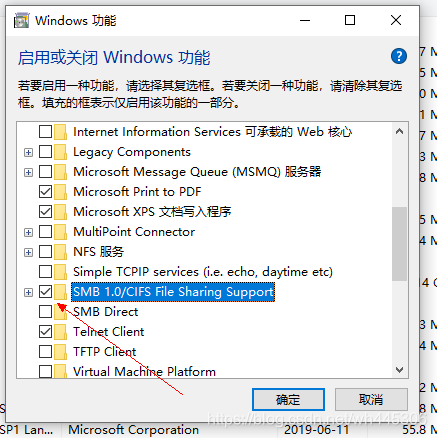
Task: Uncheck SMB 1.0/CIFS File Sharing Support
Action: [45, 292]
